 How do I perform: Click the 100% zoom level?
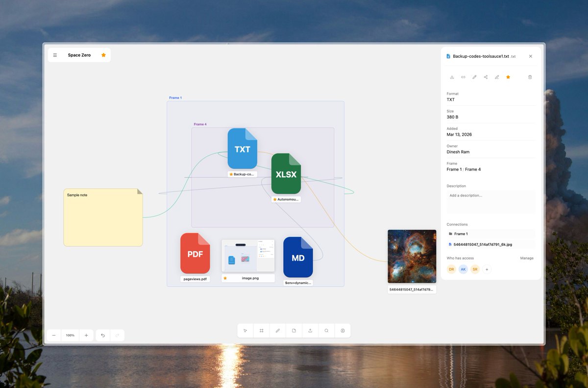point(70,335)
